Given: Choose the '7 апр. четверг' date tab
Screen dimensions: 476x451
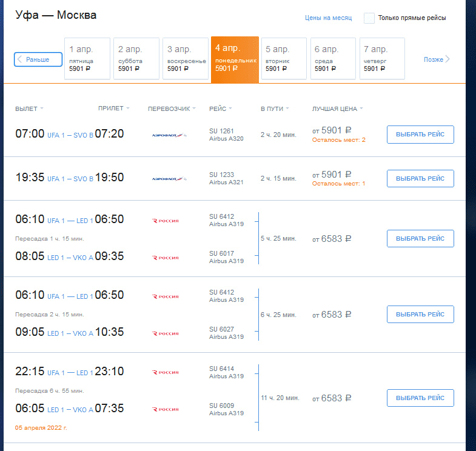Looking at the screenshot, I should point(382,58).
